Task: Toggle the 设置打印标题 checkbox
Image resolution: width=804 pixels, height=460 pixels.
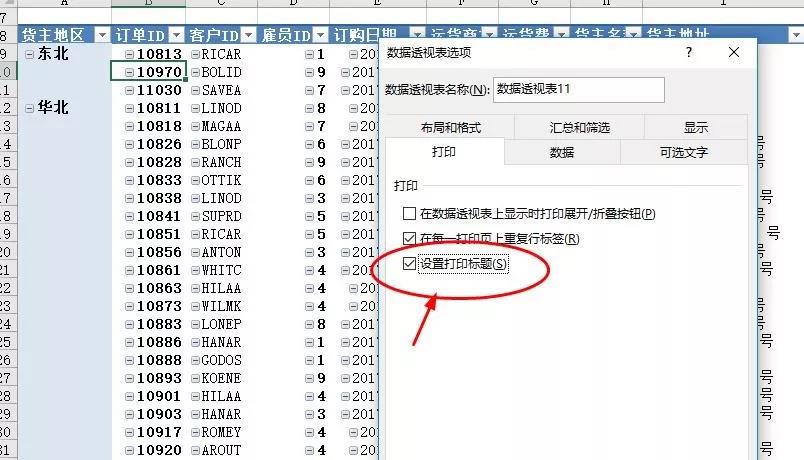Action: 409,264
